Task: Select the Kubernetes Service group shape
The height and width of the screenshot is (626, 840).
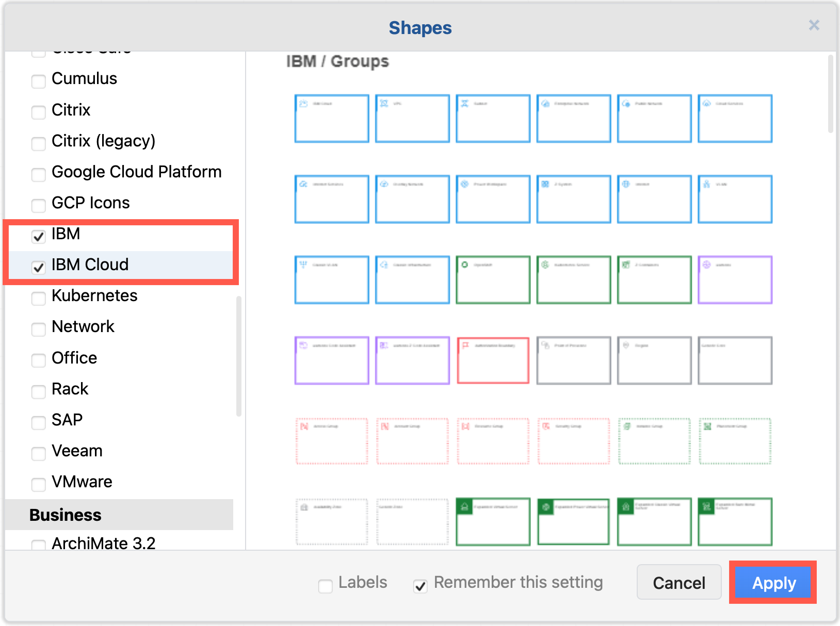Action: tap(573, 279)
